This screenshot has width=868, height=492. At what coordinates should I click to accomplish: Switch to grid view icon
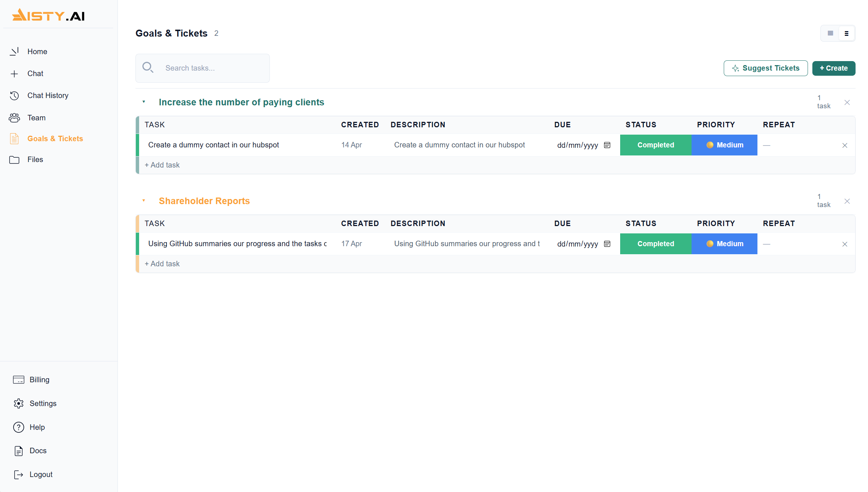pos(830,33)
